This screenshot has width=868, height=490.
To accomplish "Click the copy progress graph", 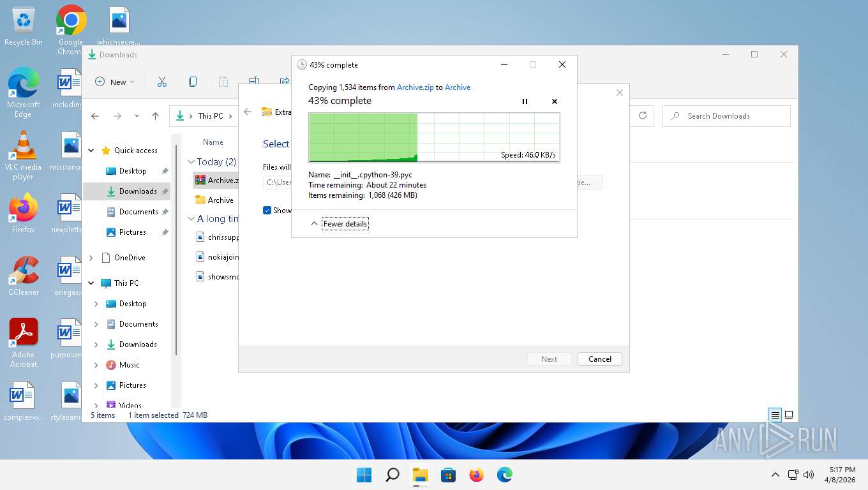I will [434, 138].
